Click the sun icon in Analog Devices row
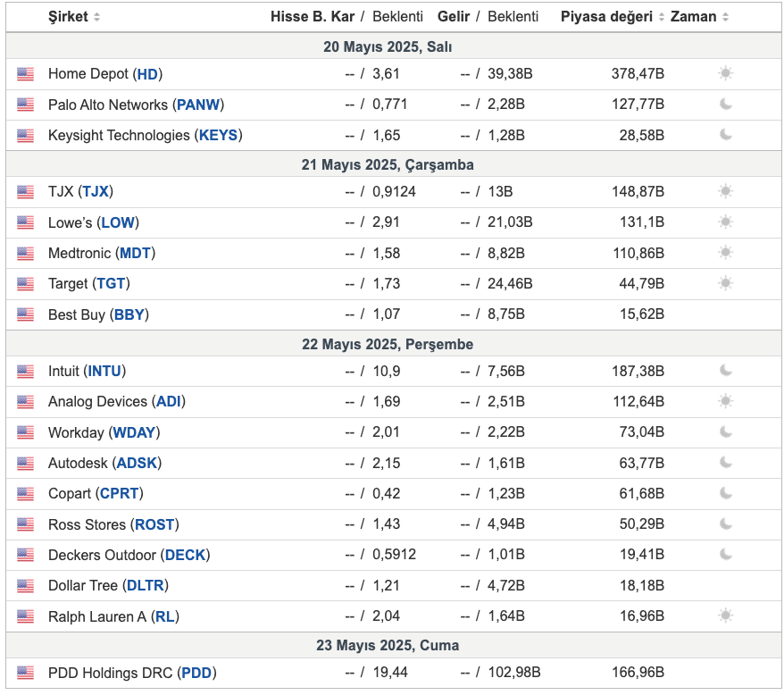 point(725,401)
